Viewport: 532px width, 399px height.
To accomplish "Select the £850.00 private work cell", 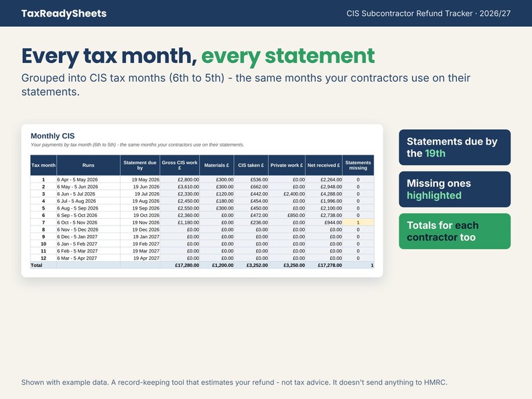I will 286,216.
